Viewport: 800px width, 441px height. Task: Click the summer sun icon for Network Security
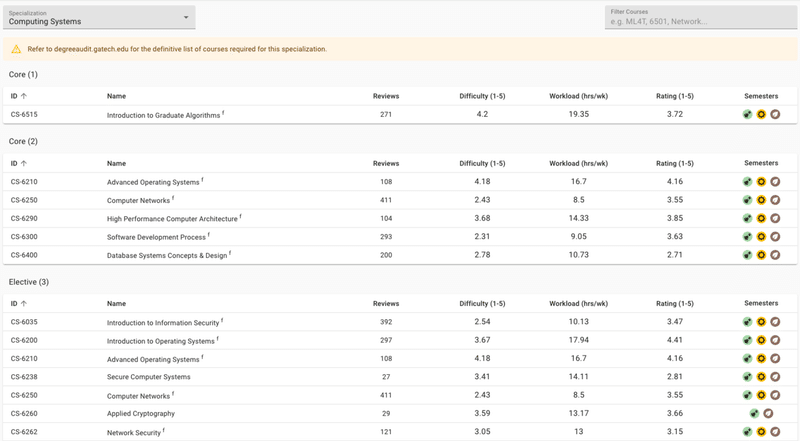pyautogui.click(x=761, y=432)
